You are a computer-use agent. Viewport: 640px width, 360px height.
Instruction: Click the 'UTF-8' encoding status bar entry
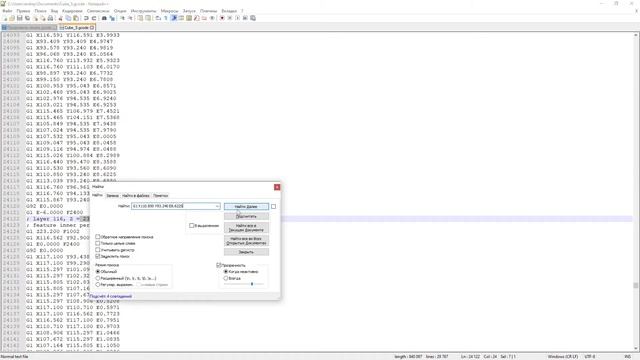click(x=590, y=357)
